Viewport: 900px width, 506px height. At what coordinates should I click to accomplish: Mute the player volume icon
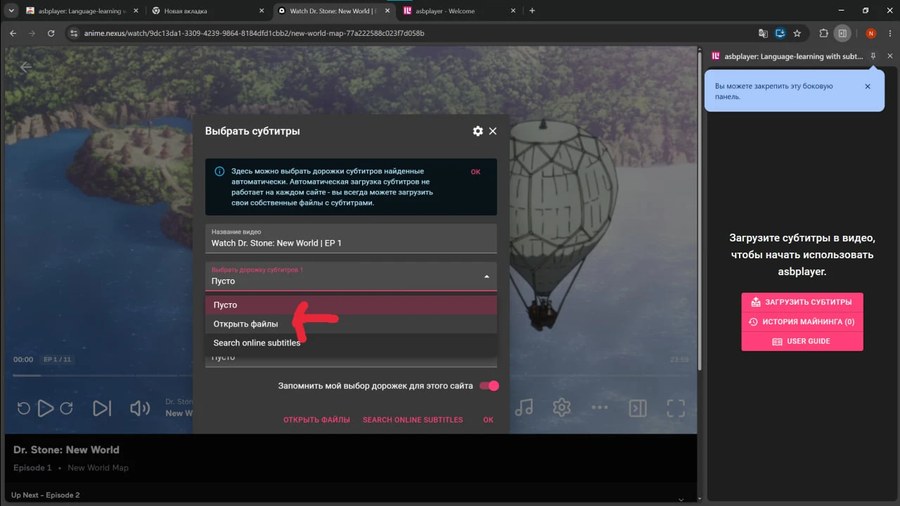tap(139, 408)
